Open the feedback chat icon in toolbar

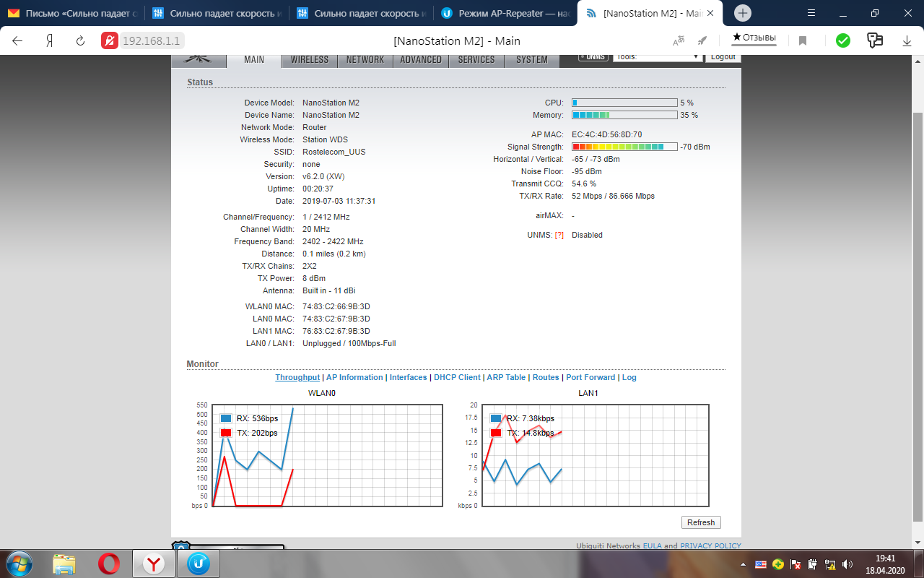pyautogui.click(x=875, y=41)
